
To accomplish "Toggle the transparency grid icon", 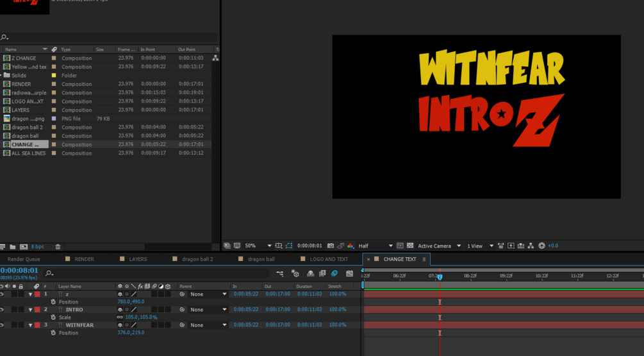I will (x=410, y=246).
